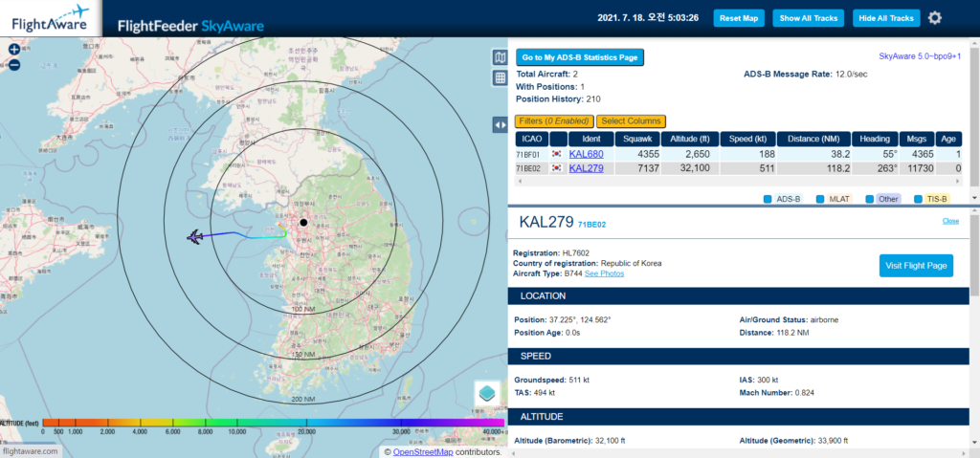Sort table by Squawk column

tap(636, 139)
